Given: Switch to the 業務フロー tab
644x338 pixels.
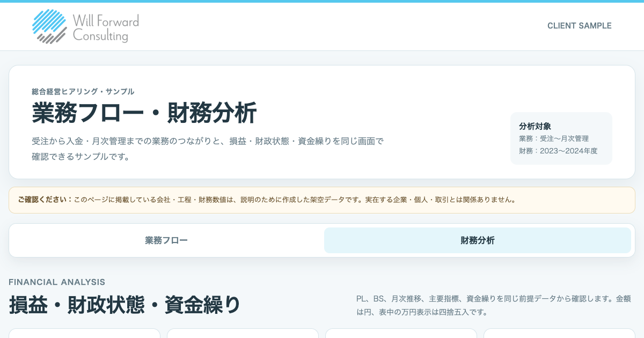Looking at the screenshot, I should click(x=166, y=240).
